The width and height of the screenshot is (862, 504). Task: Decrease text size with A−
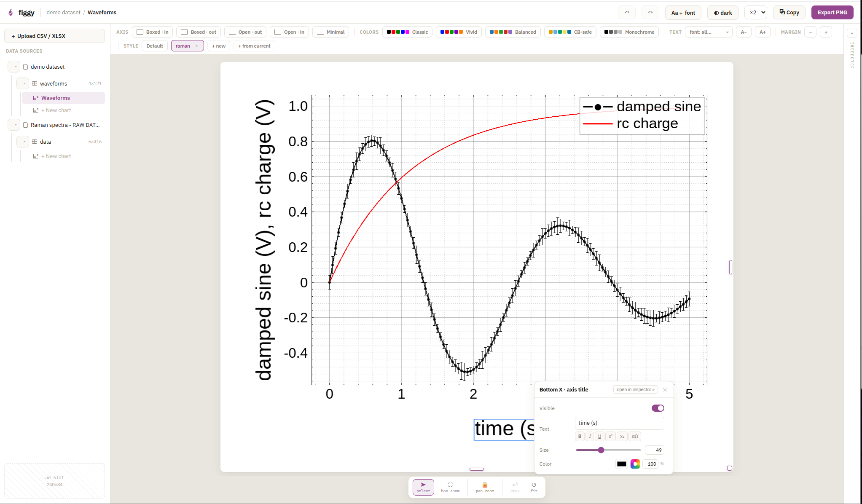point(744,32)
